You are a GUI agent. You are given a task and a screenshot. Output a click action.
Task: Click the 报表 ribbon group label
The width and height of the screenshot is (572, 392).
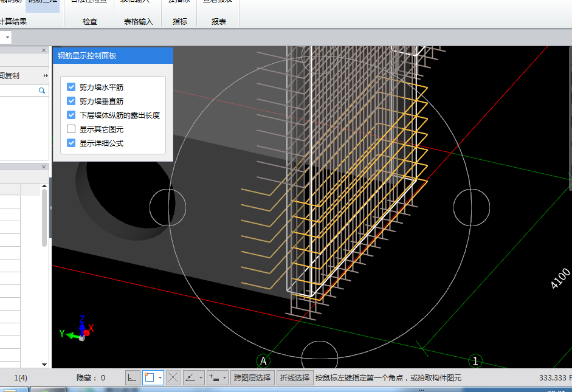219,22
